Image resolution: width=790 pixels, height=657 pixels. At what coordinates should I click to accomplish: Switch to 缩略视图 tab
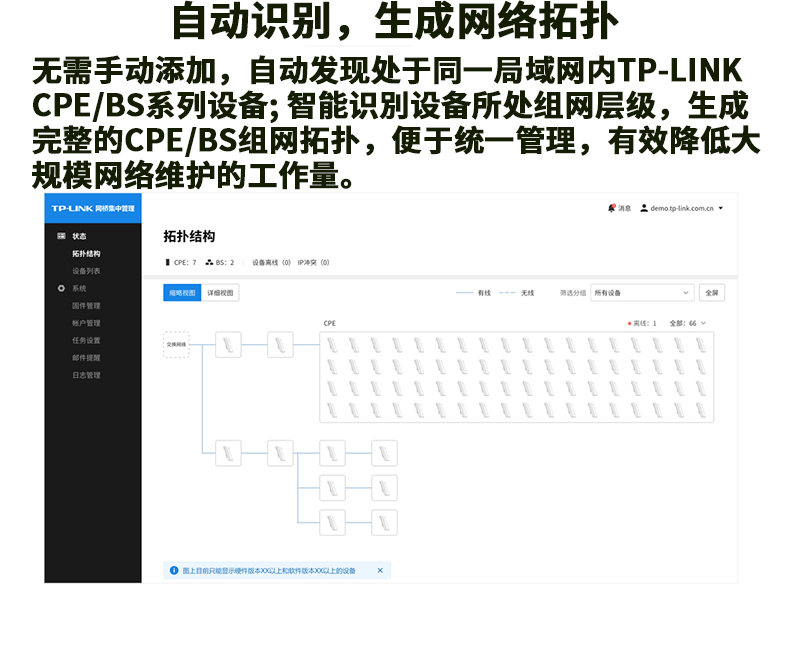(x=182, y=293)
